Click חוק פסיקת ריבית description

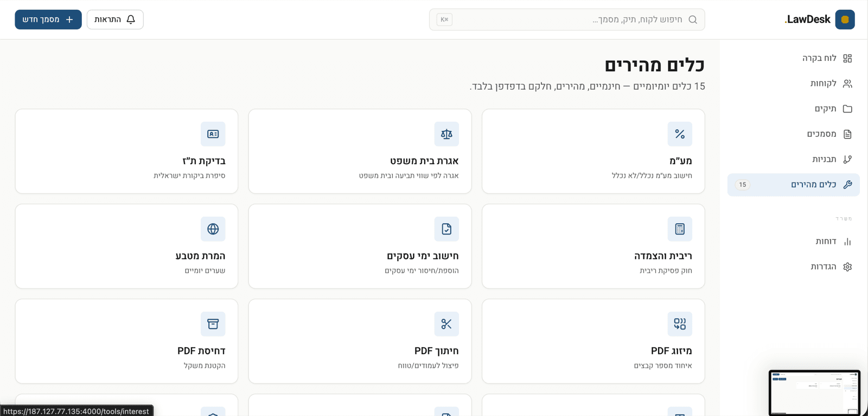tap(666, 270)
